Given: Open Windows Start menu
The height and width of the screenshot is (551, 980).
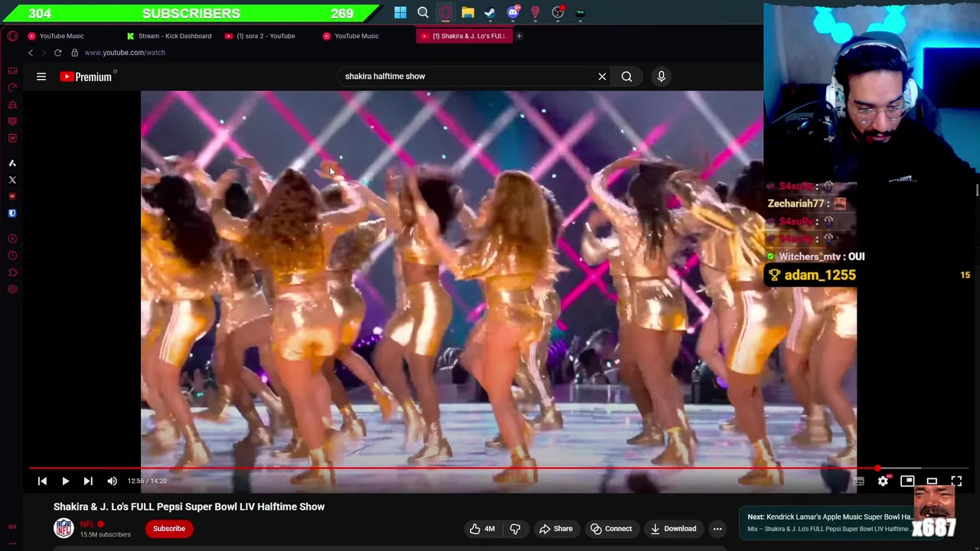Looking at the screenshot, I should point(400,12).
